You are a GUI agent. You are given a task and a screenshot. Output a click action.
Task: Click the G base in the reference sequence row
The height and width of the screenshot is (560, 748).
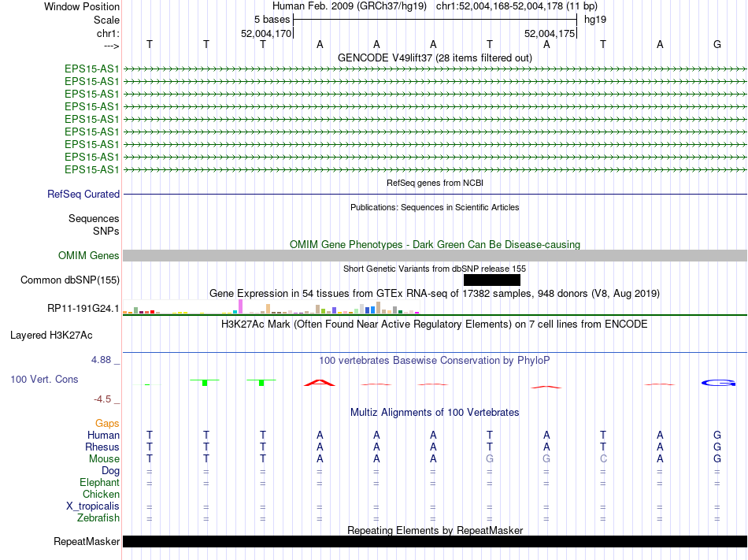click(717, 44)
